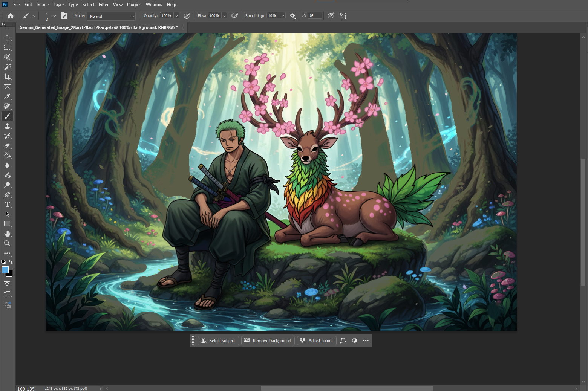Open the Image menu

click(43, 5)
